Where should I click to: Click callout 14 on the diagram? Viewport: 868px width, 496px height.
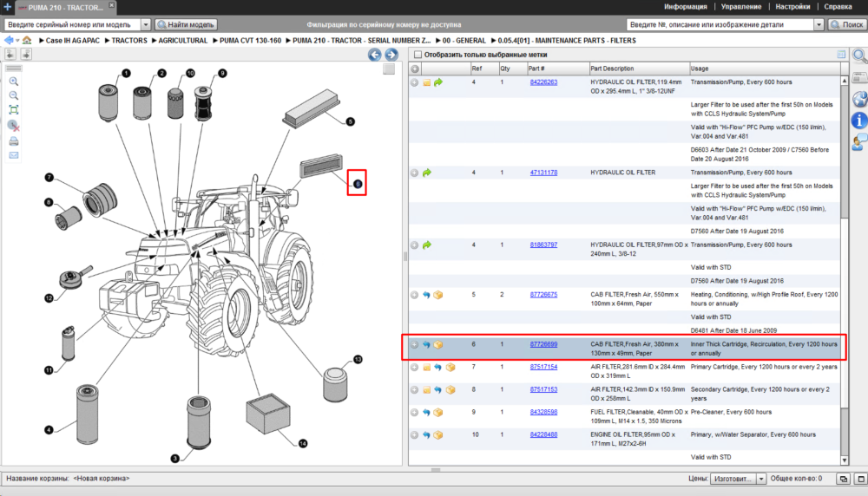(x=303, y=443)
